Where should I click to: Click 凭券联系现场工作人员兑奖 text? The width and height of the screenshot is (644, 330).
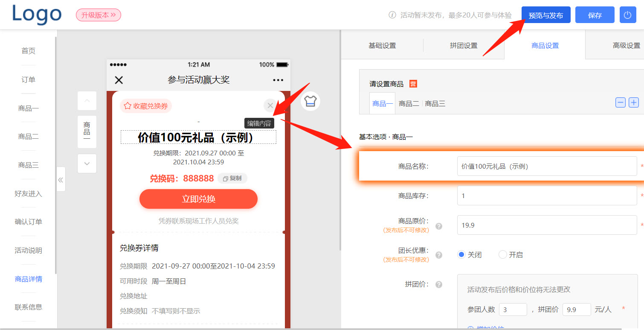point(198,221)
